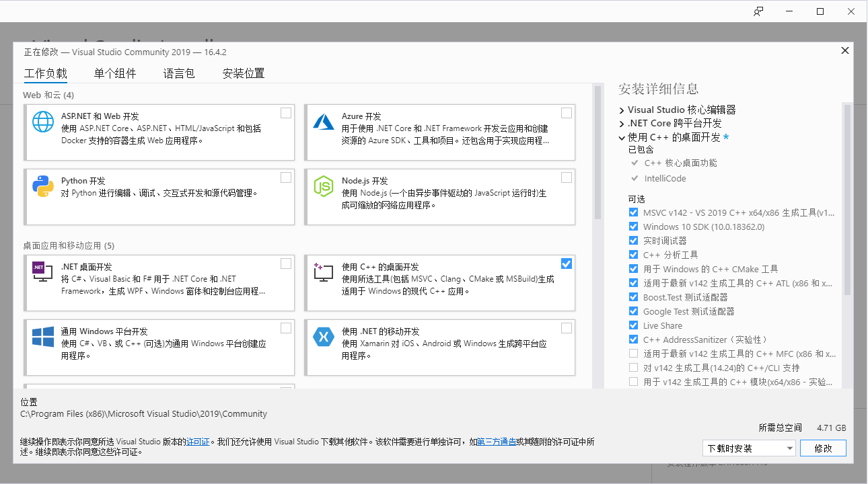Uncheck Windows 10 SDK (10.0.18362.0) option
This screenshot has height=484, width=868.
[633, 227]
